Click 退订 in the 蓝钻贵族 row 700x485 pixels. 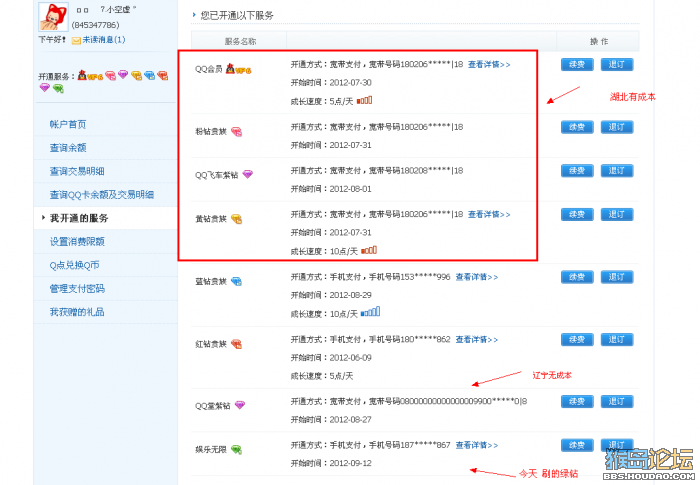tap(617, 277)
